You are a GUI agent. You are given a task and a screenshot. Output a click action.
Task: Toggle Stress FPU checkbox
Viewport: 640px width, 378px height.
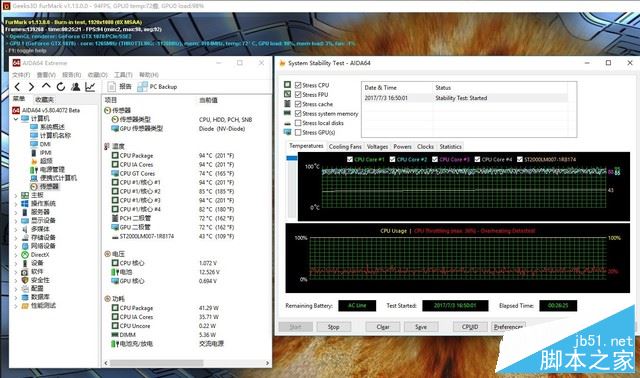(x=298, y=94)
